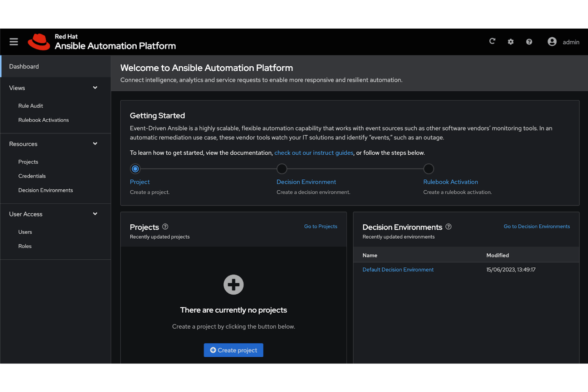Open Decision Environments in sidebar

(x=46, y=190)
